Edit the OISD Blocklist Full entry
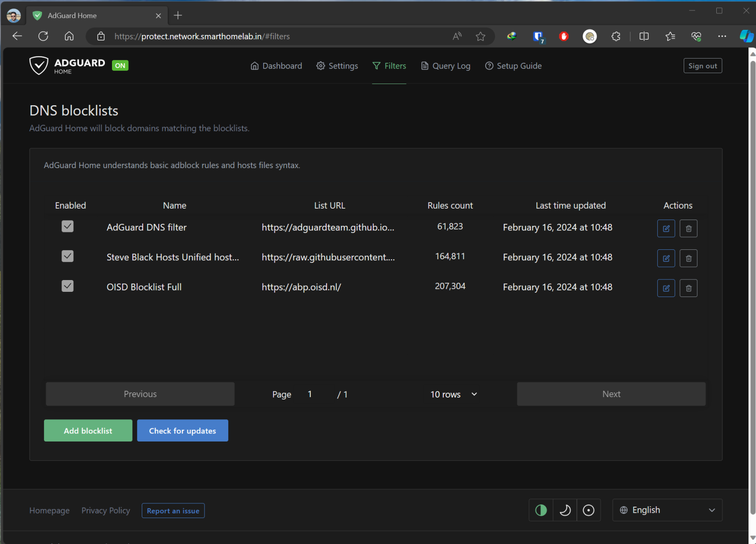Image resolution: width=756 pixels, height=544 pixels. click(666, 288)
